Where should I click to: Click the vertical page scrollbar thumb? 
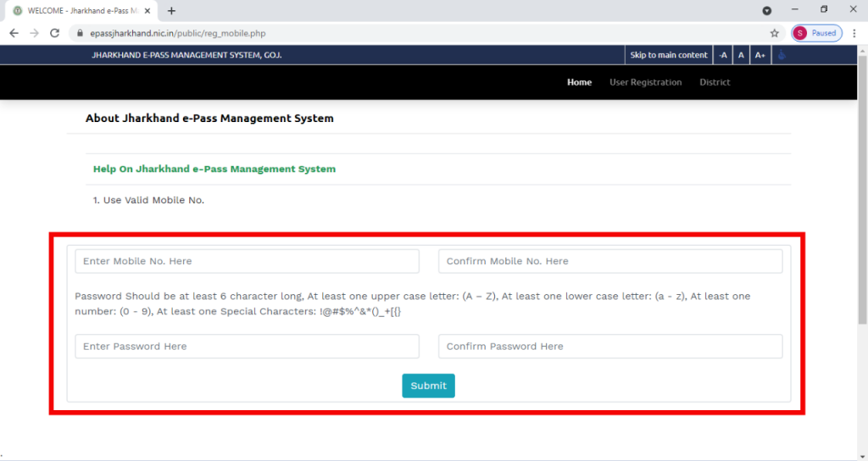click(x=862, y=188)
